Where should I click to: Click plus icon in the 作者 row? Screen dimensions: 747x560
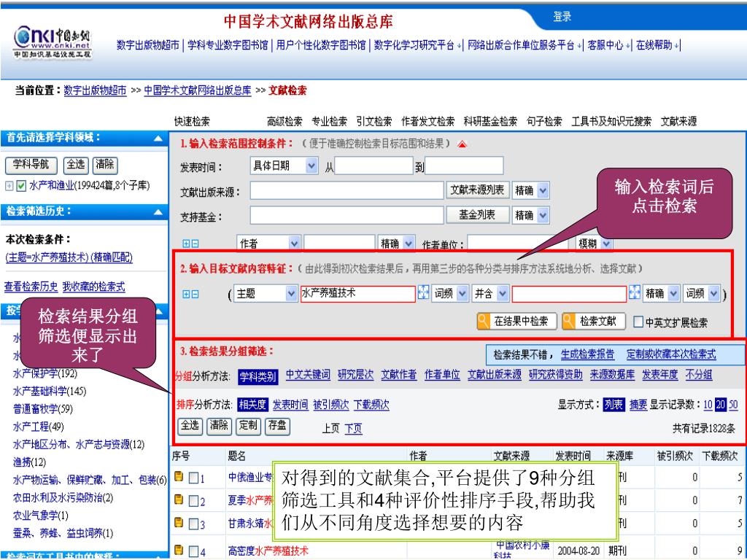186,244
